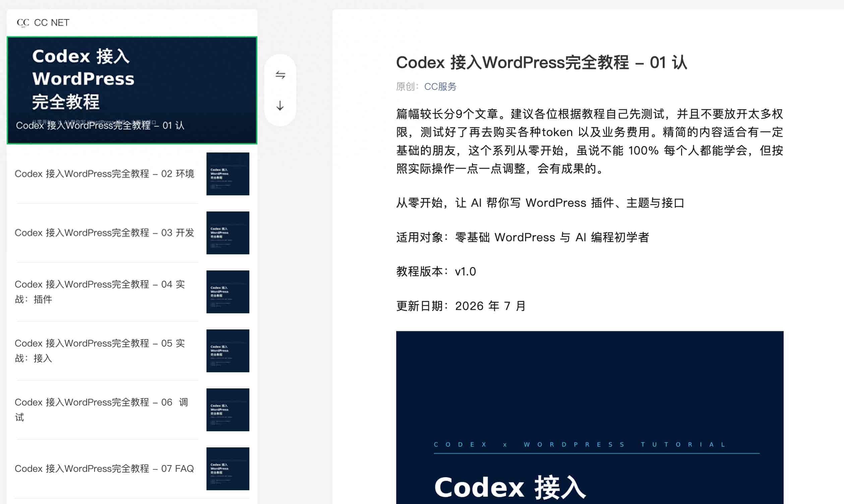Click the line 更新日期：2026 年 7 月
Screen dimensions: 844x504
click(x=461, y=306)
